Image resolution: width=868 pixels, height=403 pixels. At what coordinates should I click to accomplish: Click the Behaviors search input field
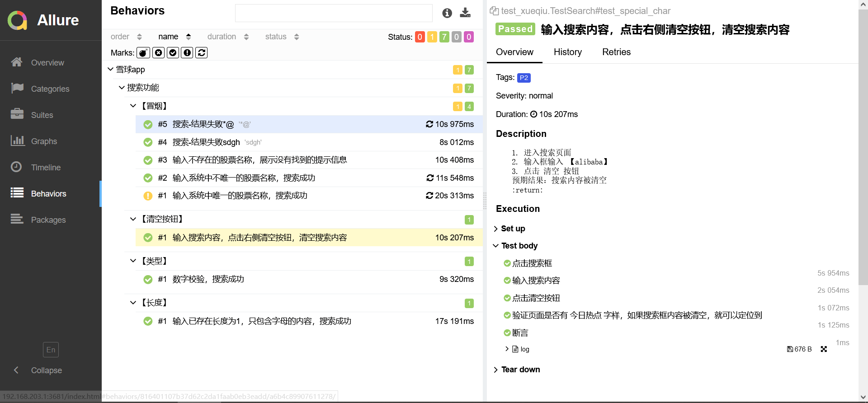(334, 13)
